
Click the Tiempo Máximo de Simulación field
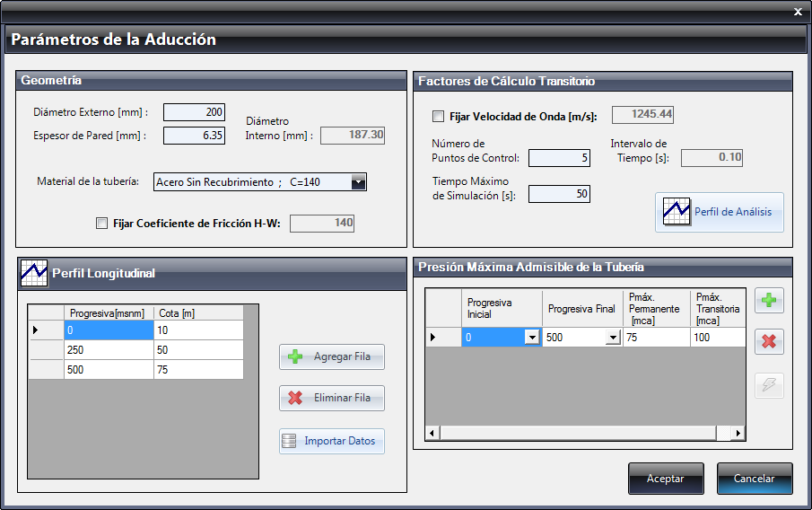coord(559,194)
